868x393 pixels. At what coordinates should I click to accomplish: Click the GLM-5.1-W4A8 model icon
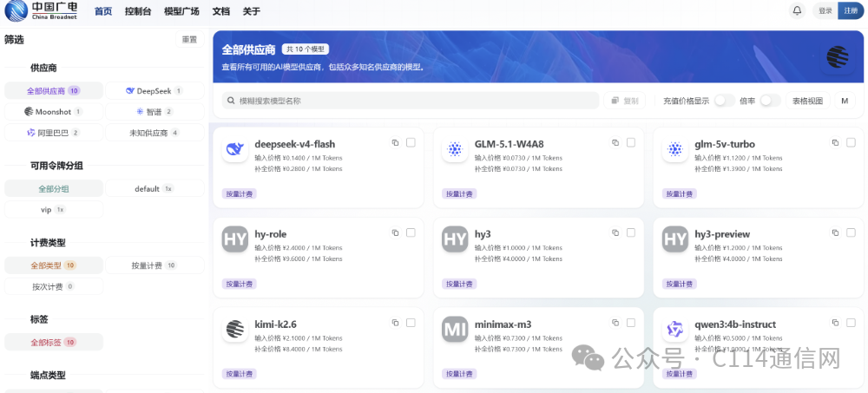pos(455,149)
